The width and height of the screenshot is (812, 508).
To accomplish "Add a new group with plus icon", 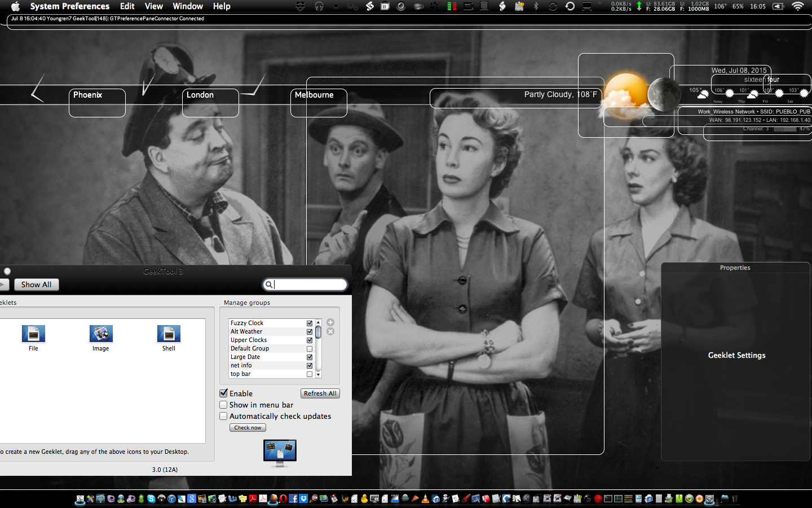I will 330,322.
